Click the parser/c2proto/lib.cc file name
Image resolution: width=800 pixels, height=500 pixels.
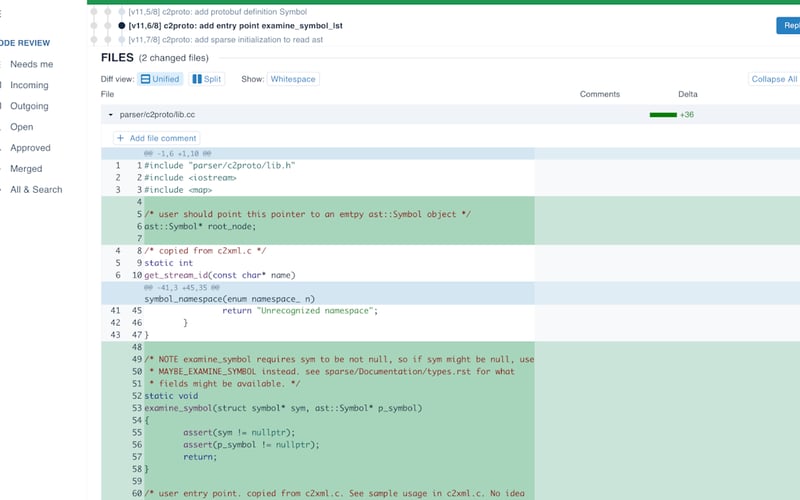click(x=157, y=115)
